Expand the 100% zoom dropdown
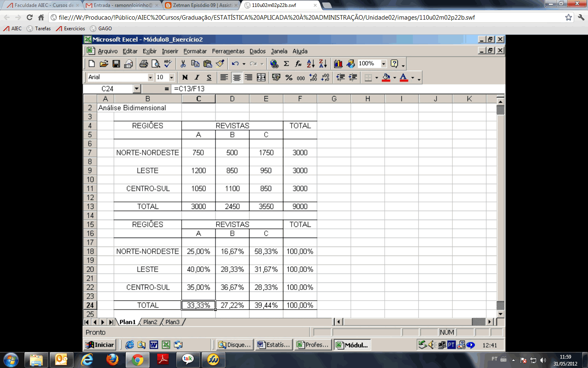This screenshot has width=588, height=368. (x=383, y=64)
